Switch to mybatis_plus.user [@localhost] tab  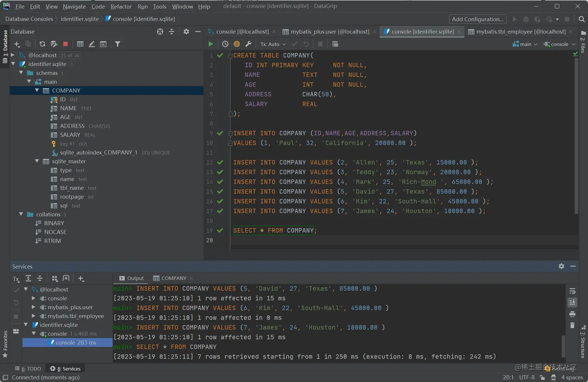[x=330, y=32]
